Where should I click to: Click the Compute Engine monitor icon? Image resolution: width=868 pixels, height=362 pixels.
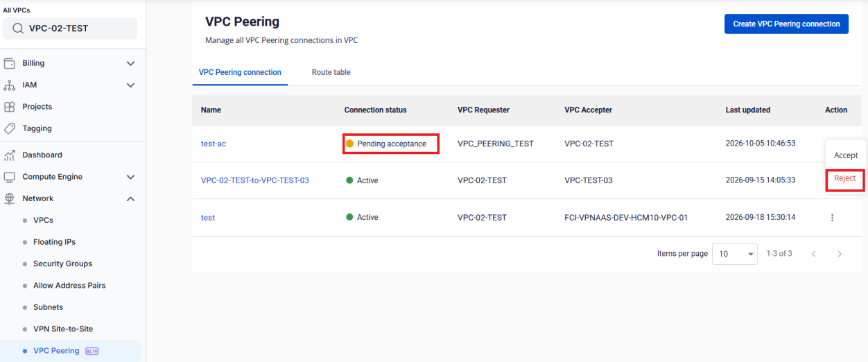click(10, 177)
